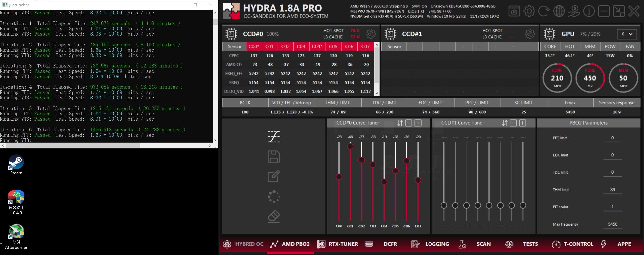This screenshot has height=255, width=644.
Task: Click the compact-mode arrow icon in HYDRA header
Action: [x=619, y=11]
